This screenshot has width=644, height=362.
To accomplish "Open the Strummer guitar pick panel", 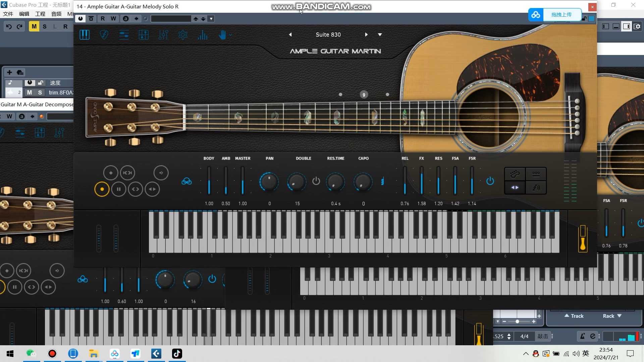I will pyautogui.click(x=104, y=35).
